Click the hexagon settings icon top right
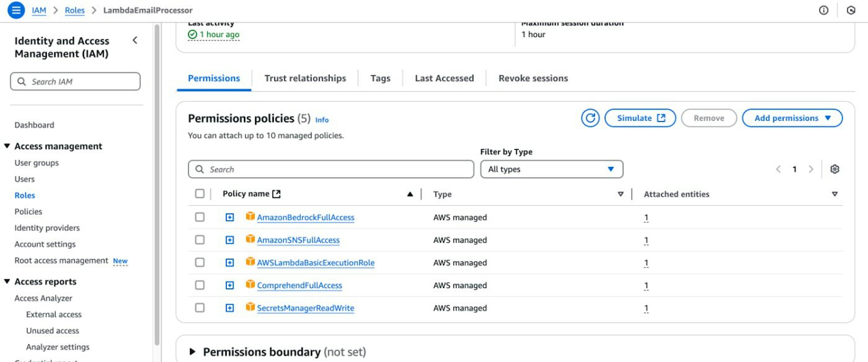The width and height of the screenshot is (868, 362). (851, 10)
